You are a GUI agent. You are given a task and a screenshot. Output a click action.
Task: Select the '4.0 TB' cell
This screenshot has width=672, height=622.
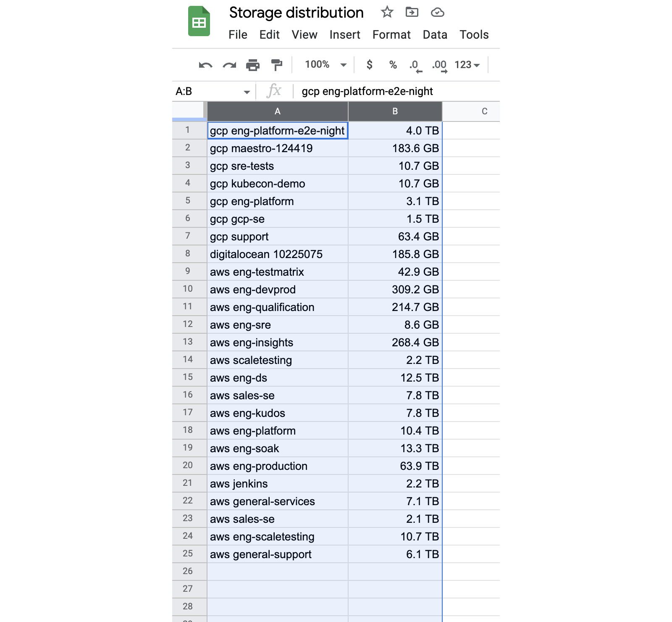395,130
